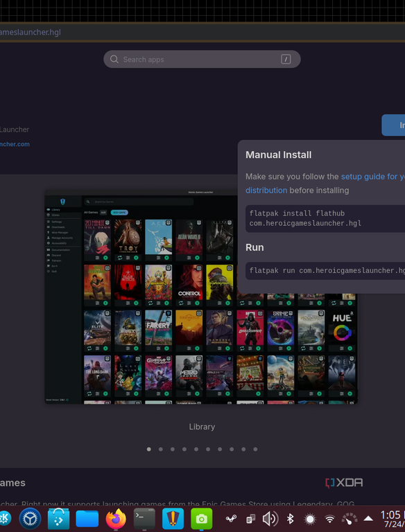Viewport: 405px width, 532px height.
Task: Open clipboard tray icon
Action: 251,519
